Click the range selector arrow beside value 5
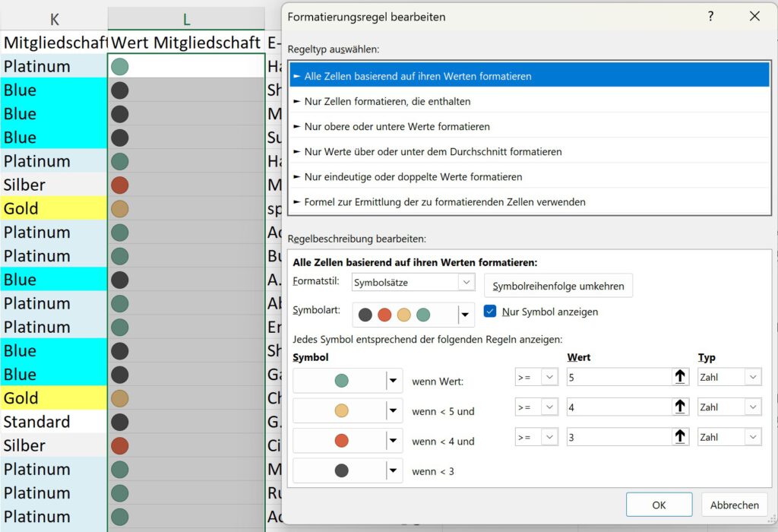The height and width of the screenshot is (532, 778). click(680, 378)
